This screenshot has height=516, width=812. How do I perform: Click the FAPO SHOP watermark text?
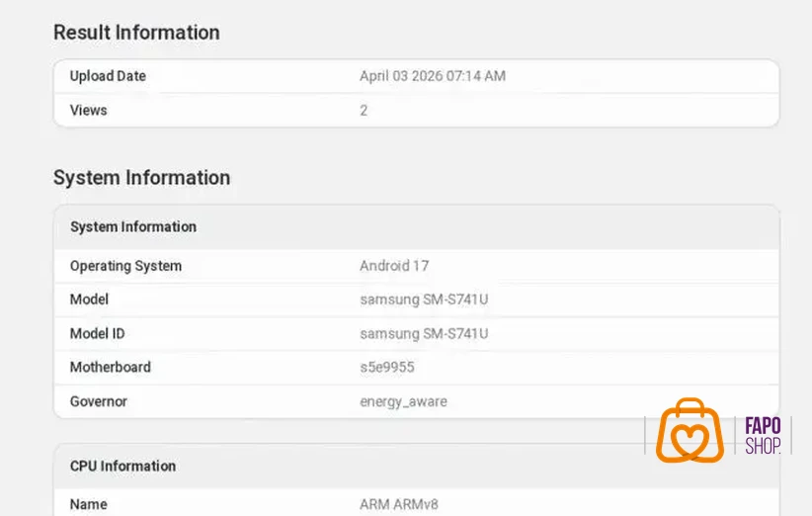(x=763, y=436)
